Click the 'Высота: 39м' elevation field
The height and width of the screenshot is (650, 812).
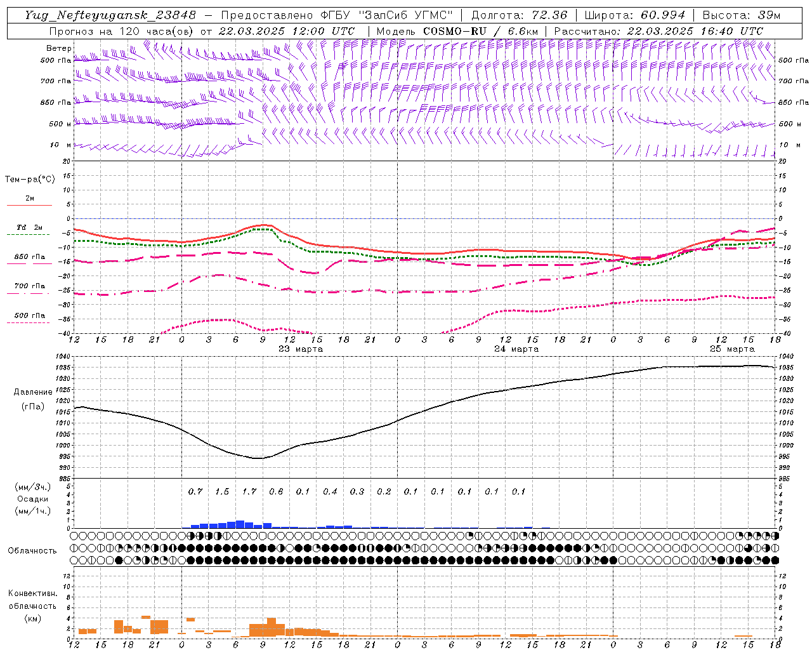[x=742, y=15]
